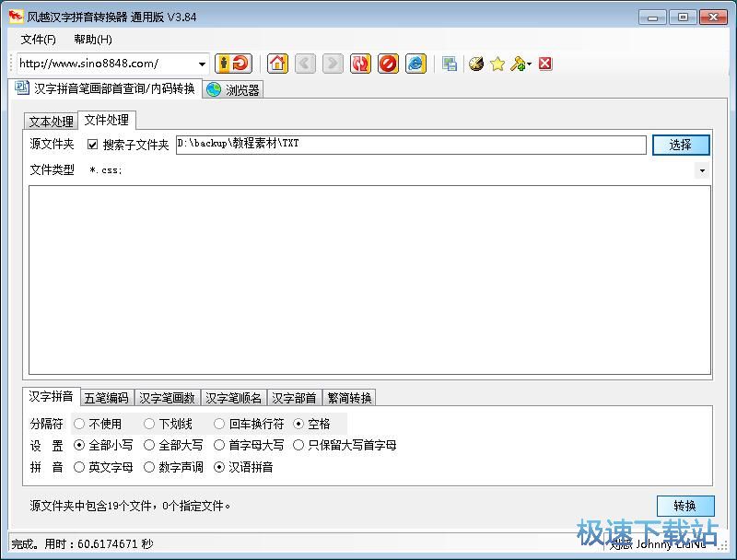The width and height of the screenshot is (737, 560).
Task: Click the URL address input field
Action: pyautogui.click(x=106, y=64)
